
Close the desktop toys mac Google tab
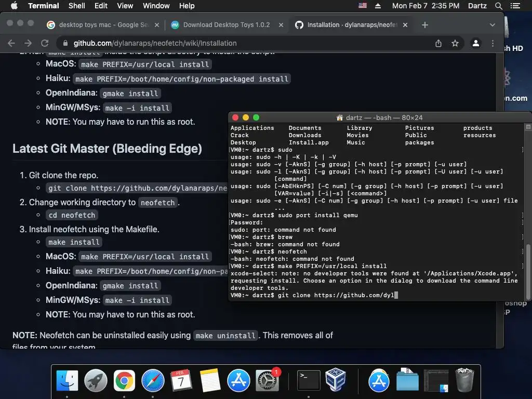pyautogui.click(x=157, y=25)
